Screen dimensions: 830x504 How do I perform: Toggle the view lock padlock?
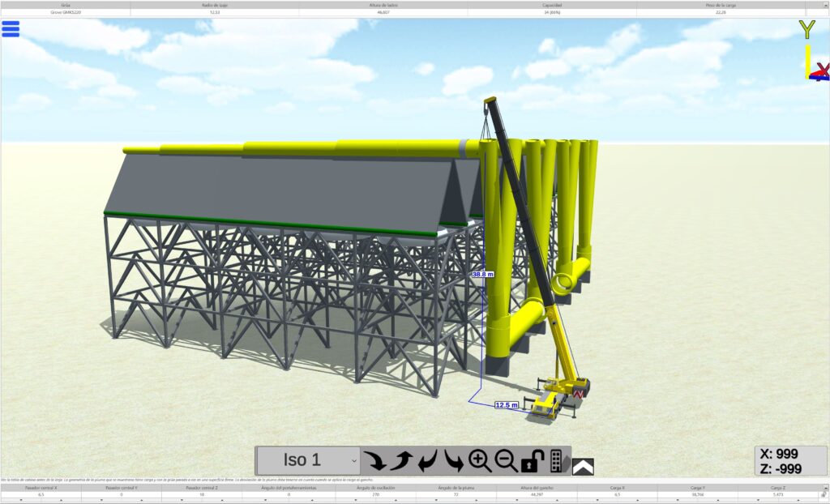pos(532,461)
